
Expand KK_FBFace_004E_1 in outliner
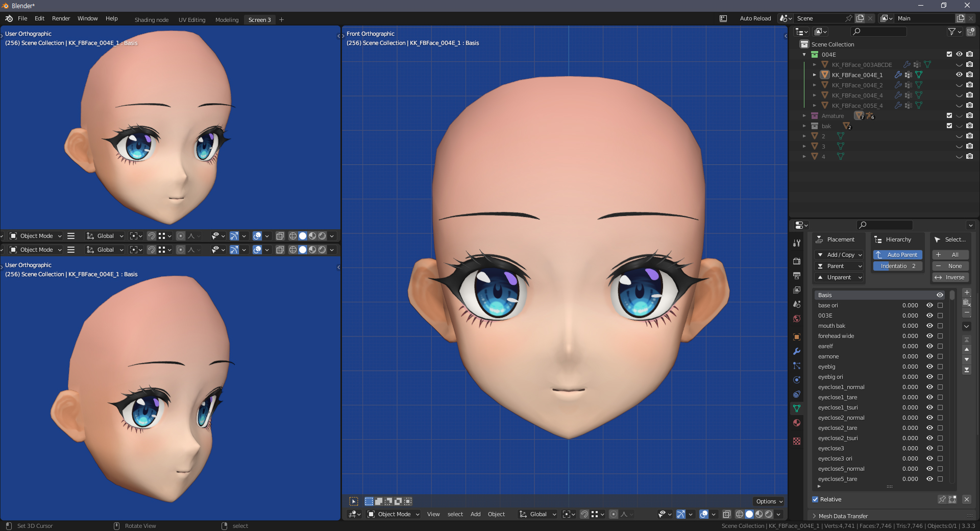(815, 75)
